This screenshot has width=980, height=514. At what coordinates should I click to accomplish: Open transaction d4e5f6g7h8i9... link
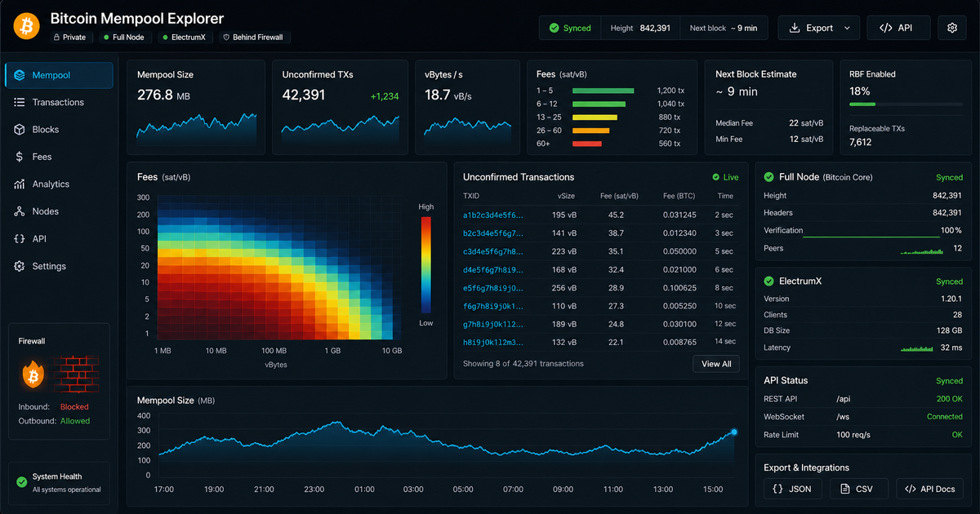coord(493,270)
